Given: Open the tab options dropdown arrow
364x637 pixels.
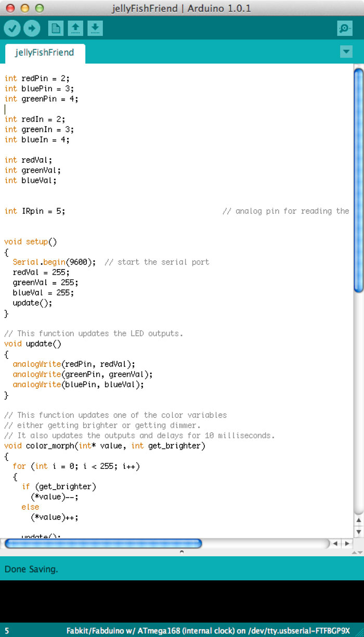Looking at the screenshot, I should pos(346,52).
